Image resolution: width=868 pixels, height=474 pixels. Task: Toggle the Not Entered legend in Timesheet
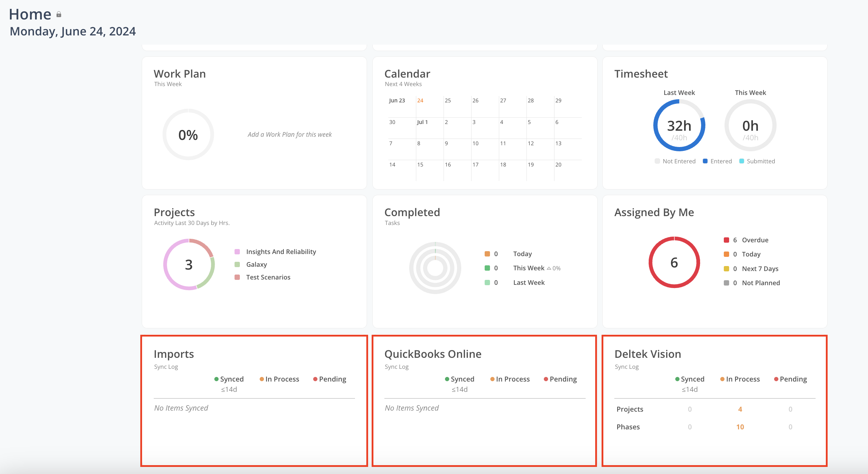pos(657,161)
